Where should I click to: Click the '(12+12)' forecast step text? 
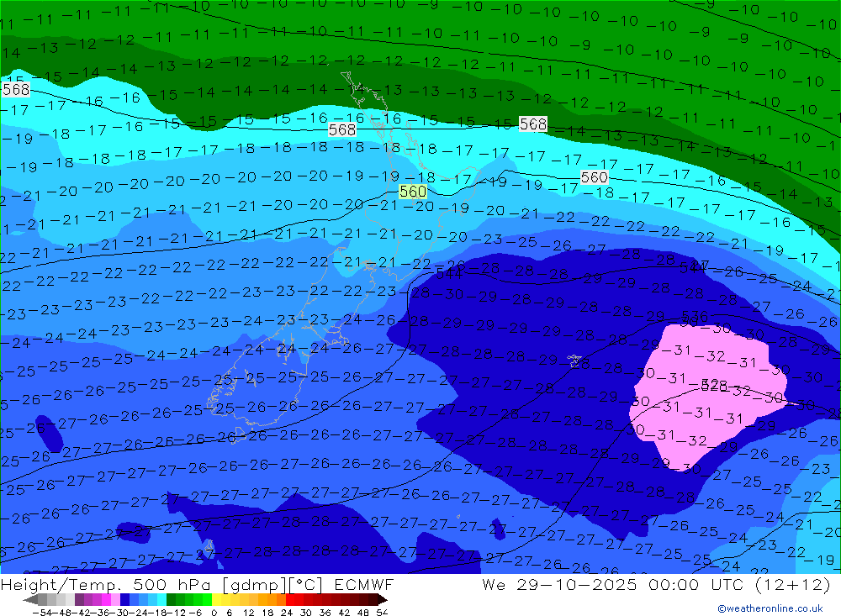coord(793,584)
